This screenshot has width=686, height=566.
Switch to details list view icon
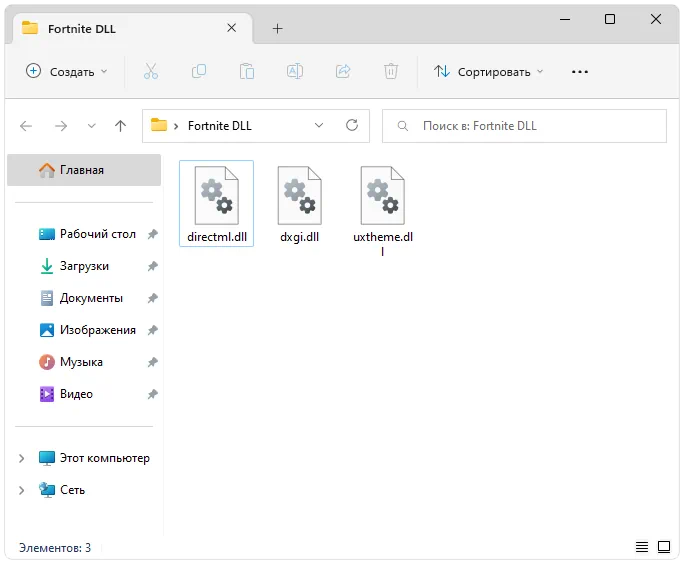642,547
